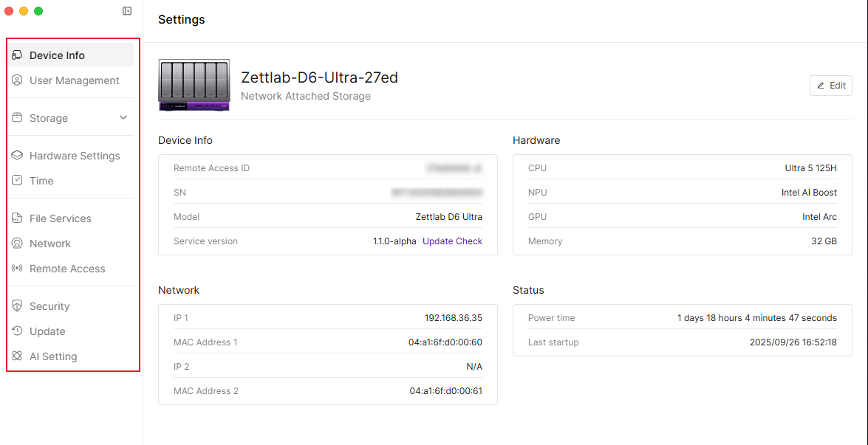This screenshot has width=868, height=445.
Task: Click the User Management person icon
Action: click(17, 80)
